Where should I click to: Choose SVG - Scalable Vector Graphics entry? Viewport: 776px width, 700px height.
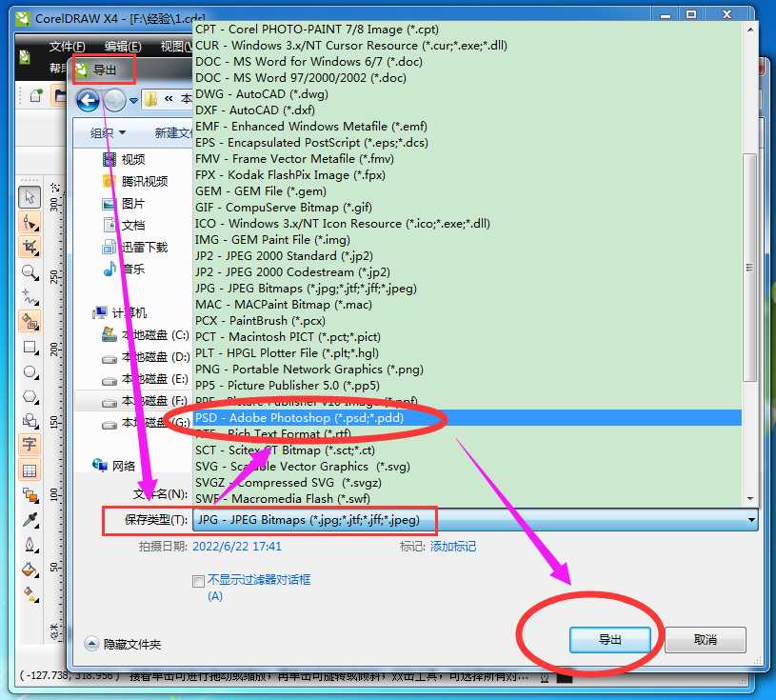click(468, 467)
